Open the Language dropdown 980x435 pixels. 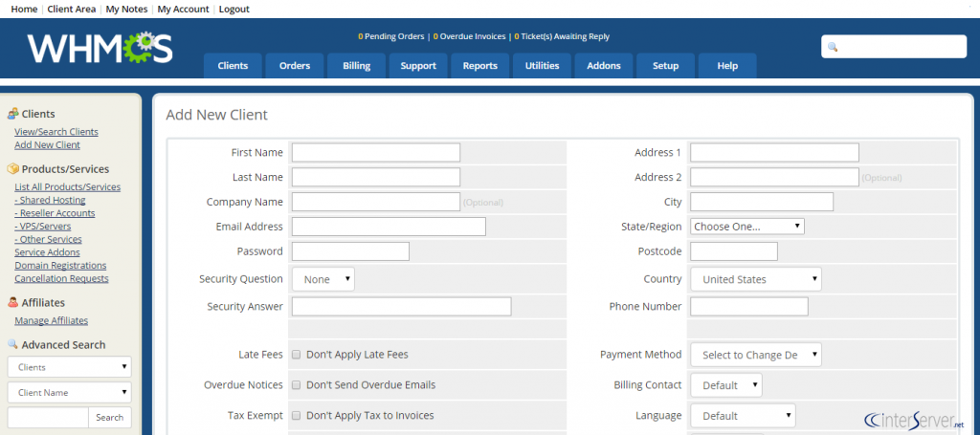pos(743,416)
